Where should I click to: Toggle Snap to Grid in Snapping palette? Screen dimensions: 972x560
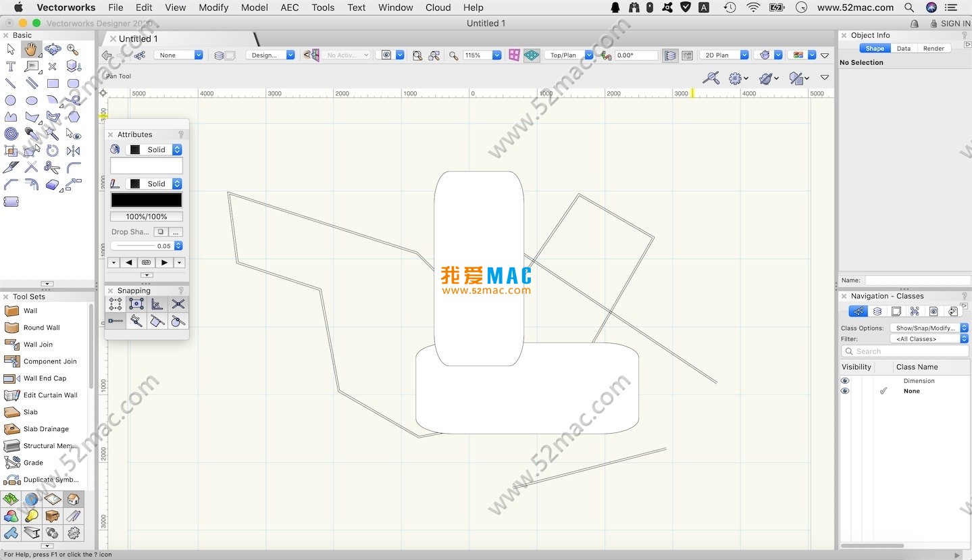116,305
